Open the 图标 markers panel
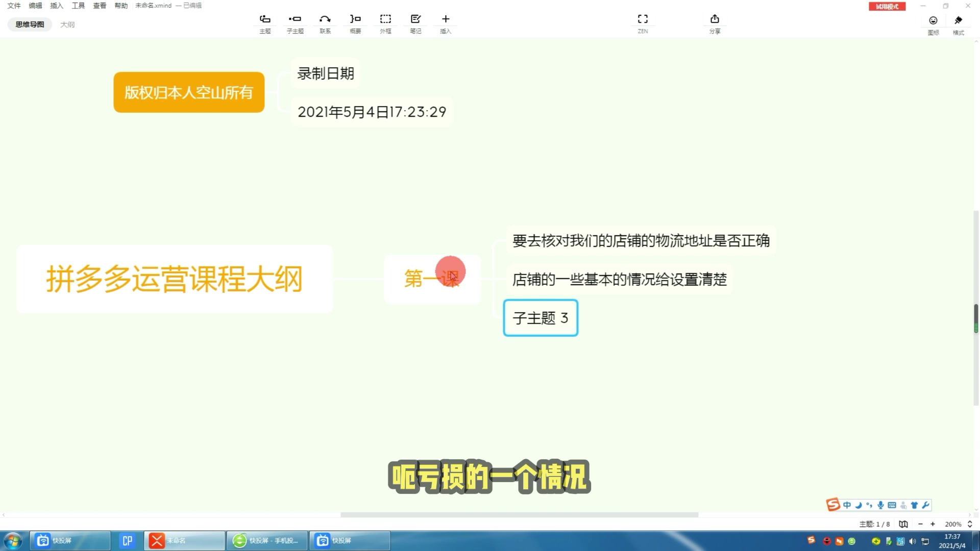The height and width of the screenshot is (551, 980). click(x=933, y=24)
